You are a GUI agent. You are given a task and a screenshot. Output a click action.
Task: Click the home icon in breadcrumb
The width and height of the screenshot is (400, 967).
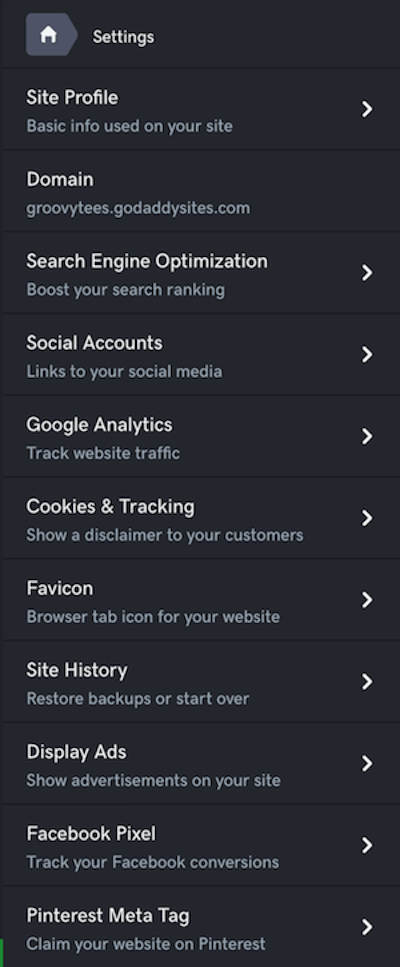(x=48, y=35)
